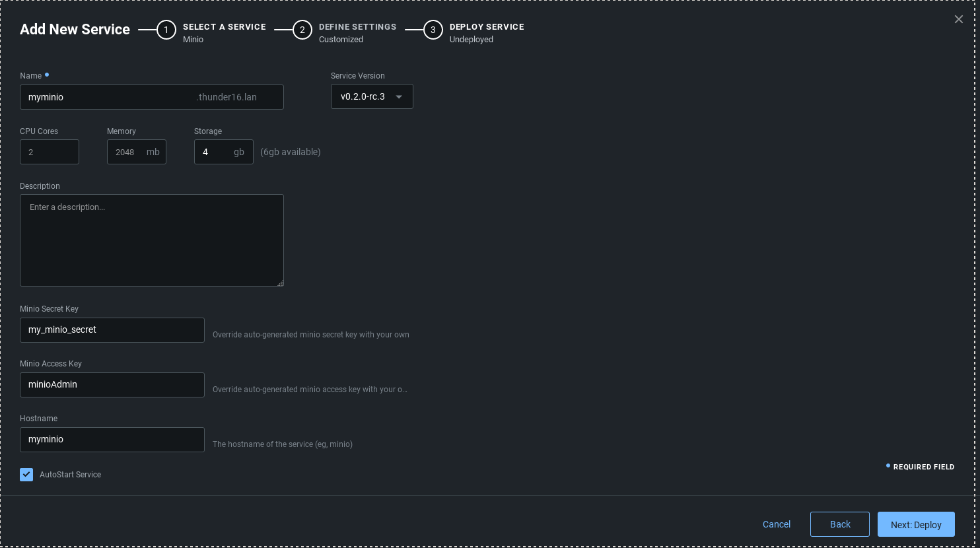The width and height of the screenshot is (980, 548).
Task: Click the '(6gb available)' text
Action: [x=291, y=152]
